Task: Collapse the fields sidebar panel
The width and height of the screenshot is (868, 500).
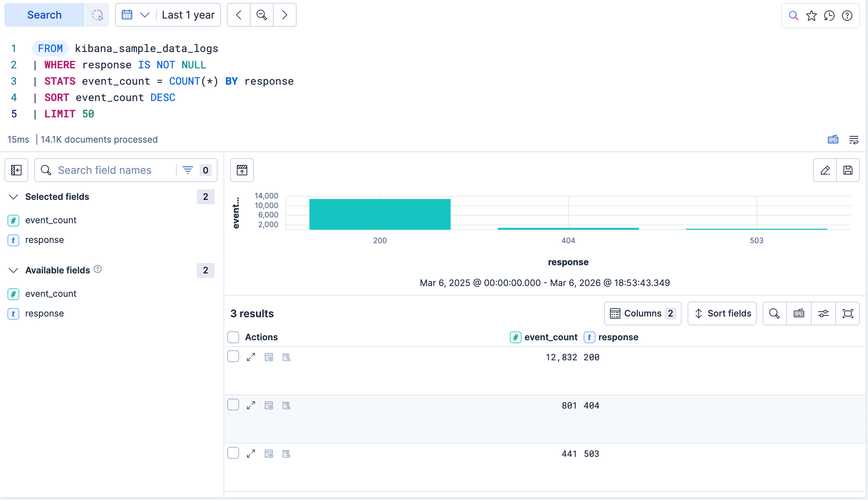Action: pyautogui.click(x=16, y=170)
